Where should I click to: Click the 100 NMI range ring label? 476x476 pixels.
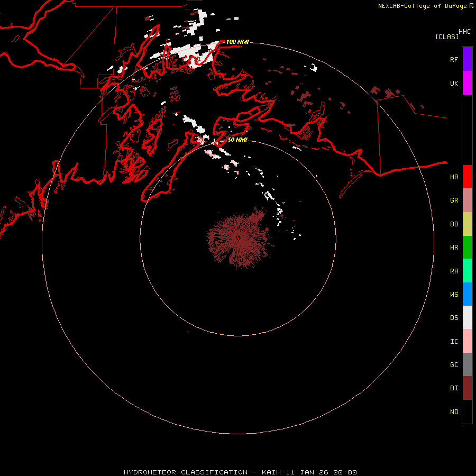point(237,42)
